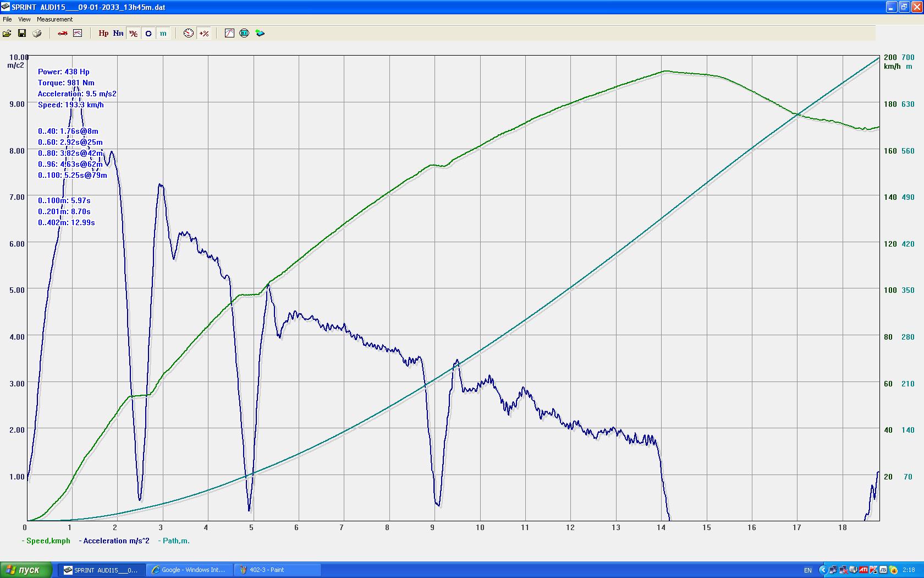
Task: Toggle the m path curve button
Action: point(163,34)
